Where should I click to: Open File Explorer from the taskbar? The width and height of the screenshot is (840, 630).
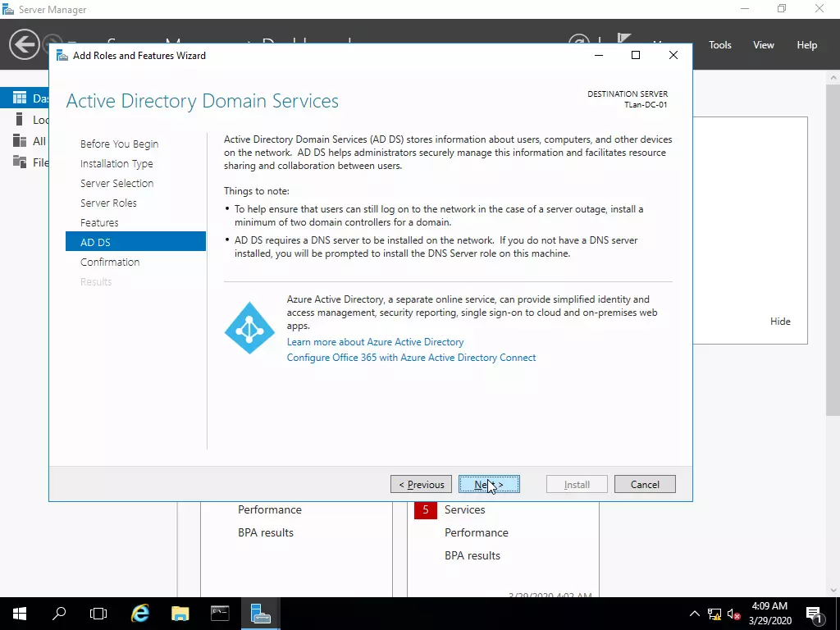[x=180, y=614]
